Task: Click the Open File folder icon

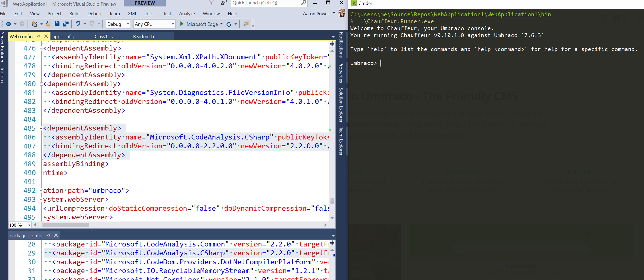Action: click(48, 24)
